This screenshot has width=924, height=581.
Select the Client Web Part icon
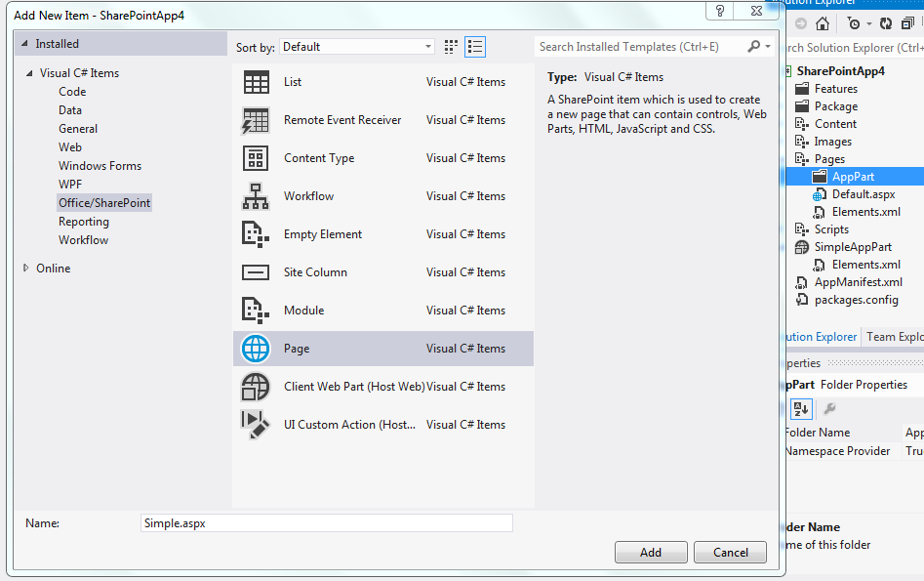[256, 387]
